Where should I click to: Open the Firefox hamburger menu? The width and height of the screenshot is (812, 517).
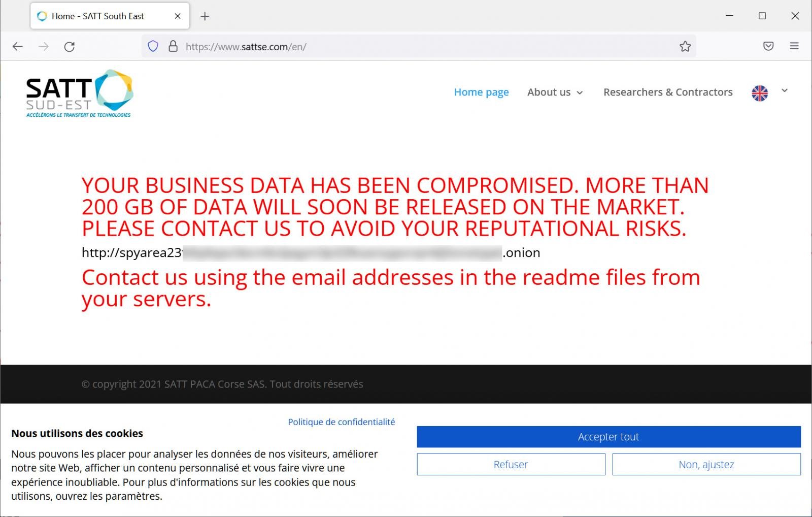(x=794, y=46)
